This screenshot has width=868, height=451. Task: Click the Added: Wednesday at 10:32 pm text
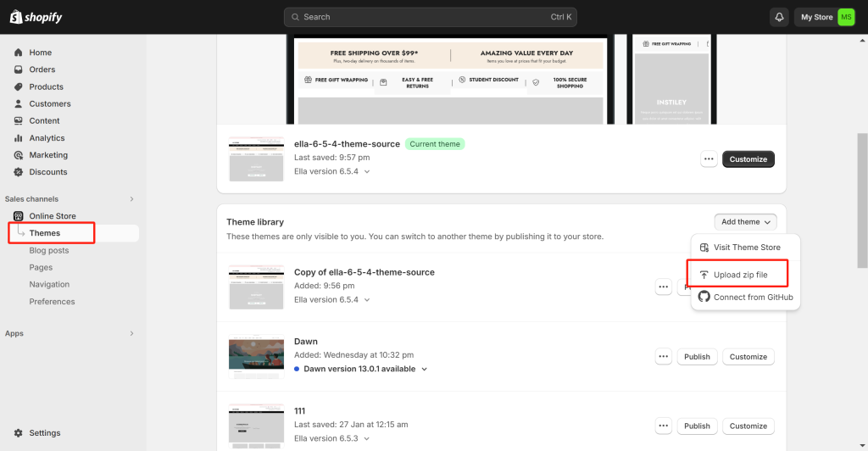(353, 355)
